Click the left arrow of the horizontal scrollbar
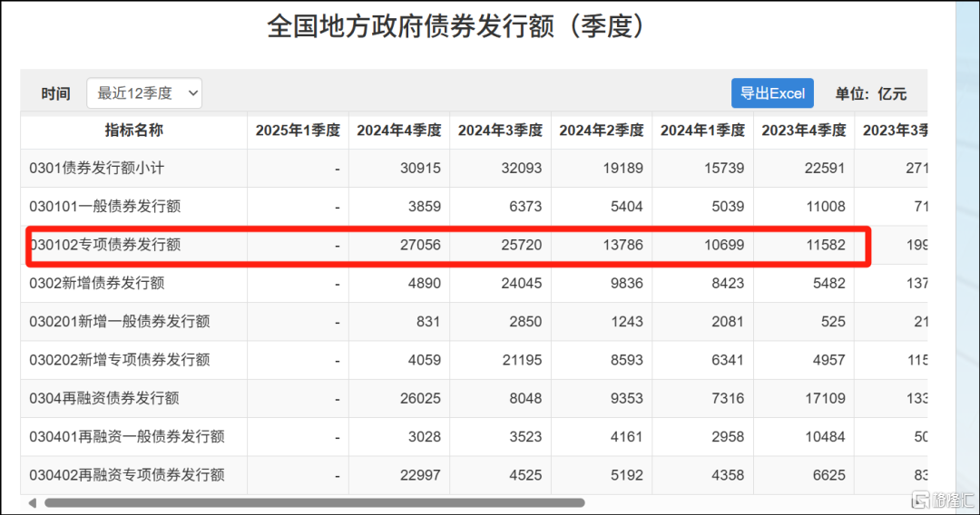Image resolution: width=980 pixels, height=515 pixels. (x=32, y=502)
